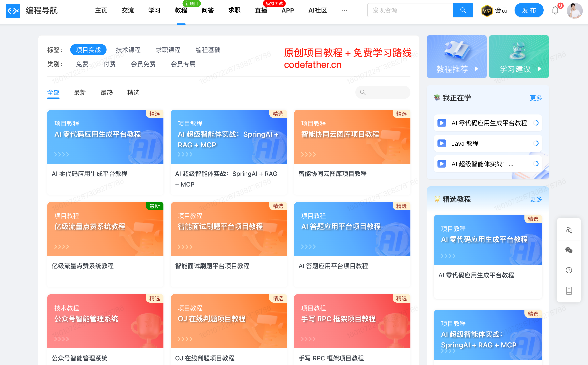Expand the top nav more (···) menu
588x365 pixels.
[344, 10]
